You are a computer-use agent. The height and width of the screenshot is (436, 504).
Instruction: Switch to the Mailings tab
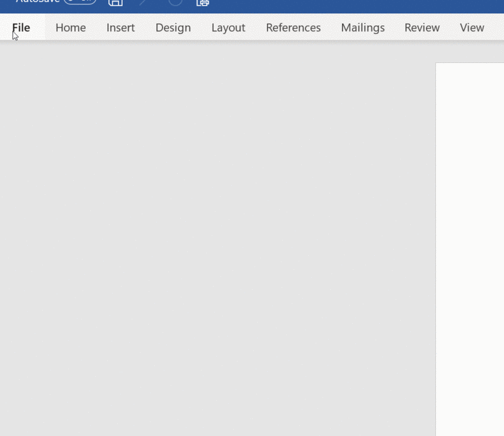point(363,28)
